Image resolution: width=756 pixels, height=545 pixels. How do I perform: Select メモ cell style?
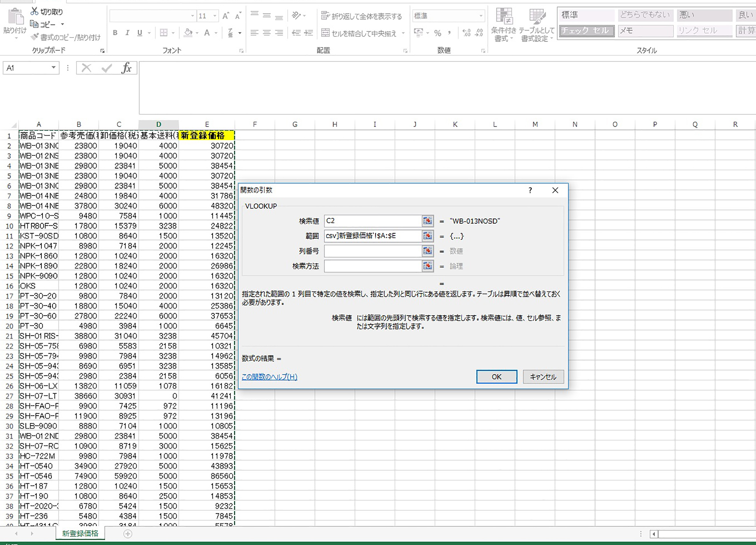[646, 31]
